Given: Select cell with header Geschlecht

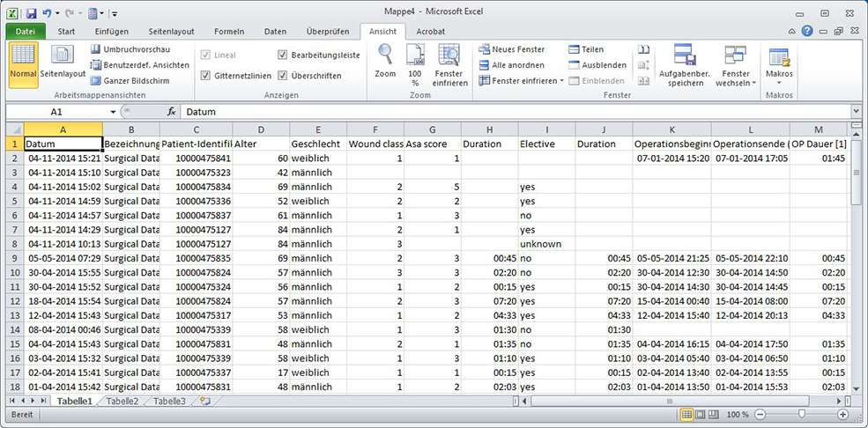Looking at the screenshot, I should tap(316, 144).
